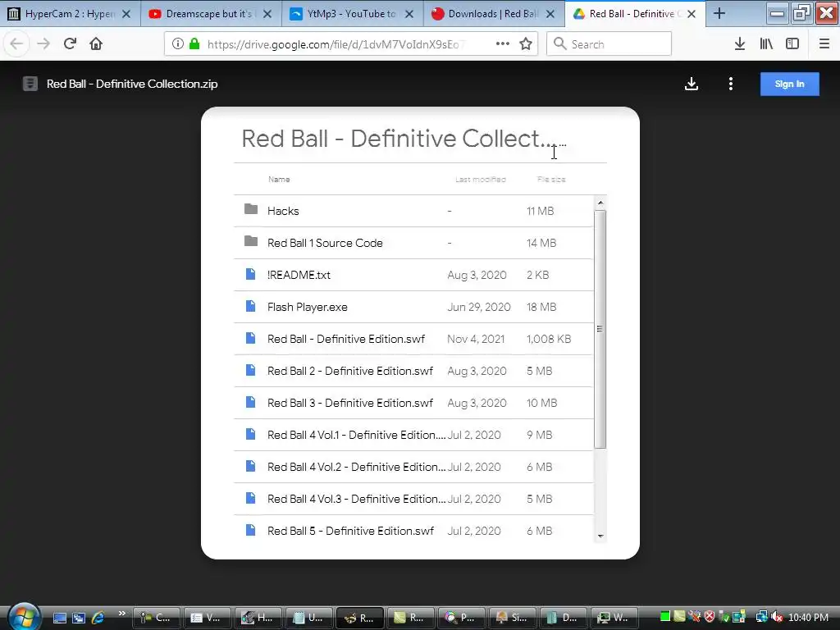Open Drive's vertical three-dot more actions menu

point(731,84)
